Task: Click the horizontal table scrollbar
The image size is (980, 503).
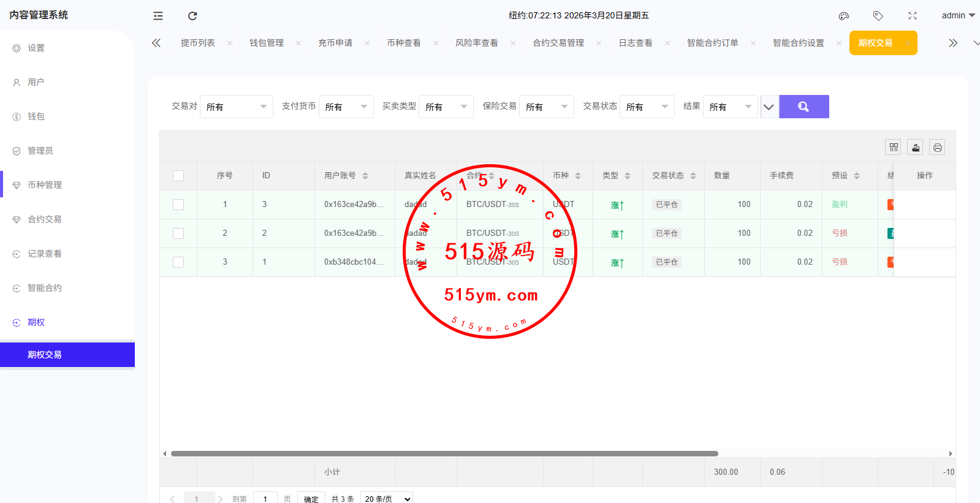Action: click(x=444, y=454)
